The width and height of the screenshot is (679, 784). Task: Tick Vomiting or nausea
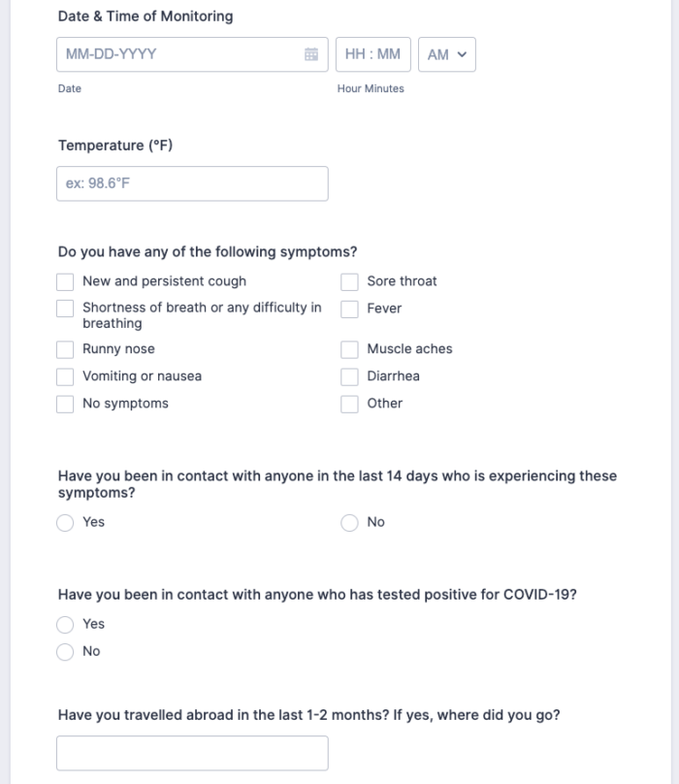[x=65, y=376]
